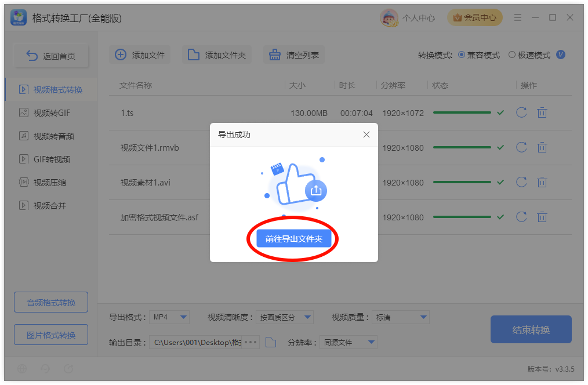Click reconvert icon for 加密格式视频文件.asf
The height and width of the screenshot is (385, 588).
click(521, 217)
